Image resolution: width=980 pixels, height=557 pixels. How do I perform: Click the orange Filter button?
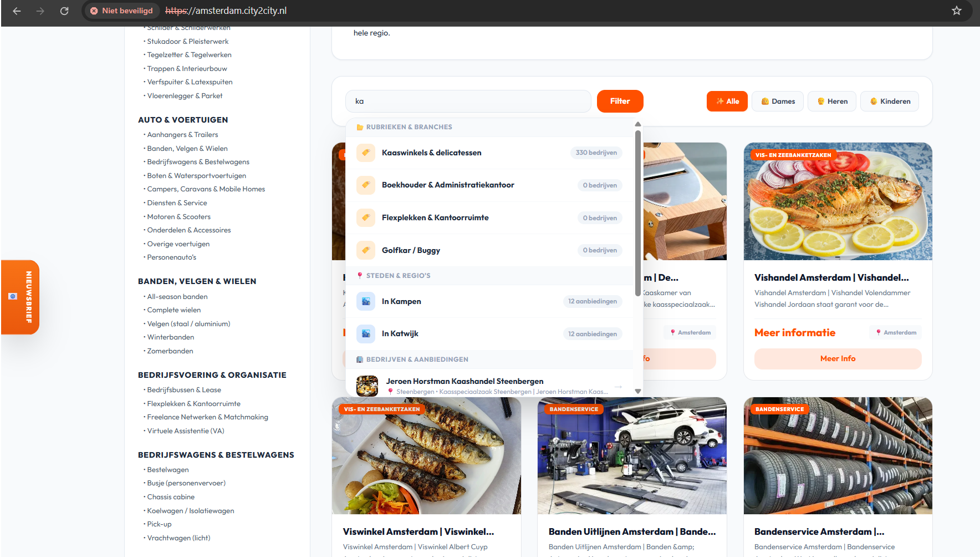(x=620, y=101)
